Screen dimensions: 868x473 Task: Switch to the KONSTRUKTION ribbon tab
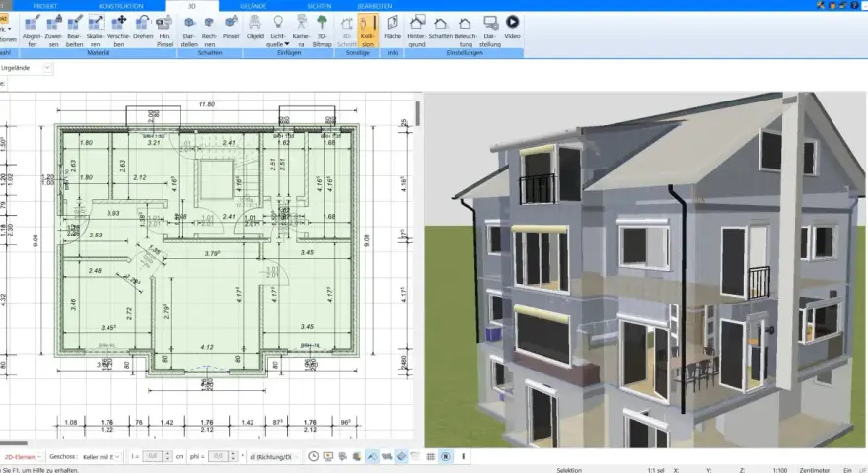coord(120,6)
